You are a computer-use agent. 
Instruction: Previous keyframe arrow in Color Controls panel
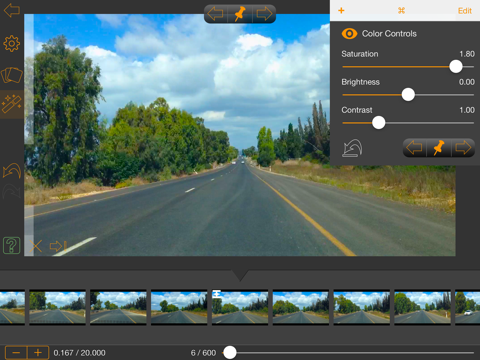click(414, 148)
